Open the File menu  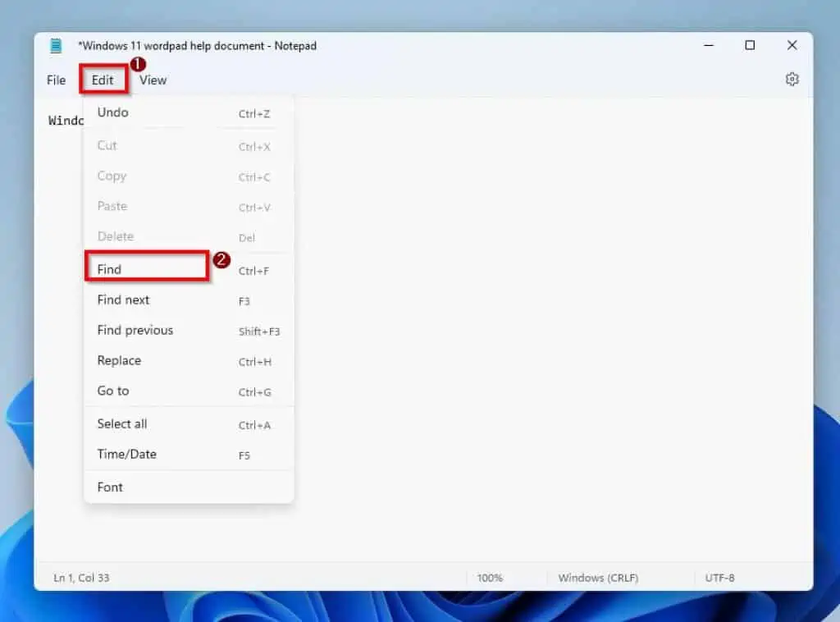pos(57,80)
